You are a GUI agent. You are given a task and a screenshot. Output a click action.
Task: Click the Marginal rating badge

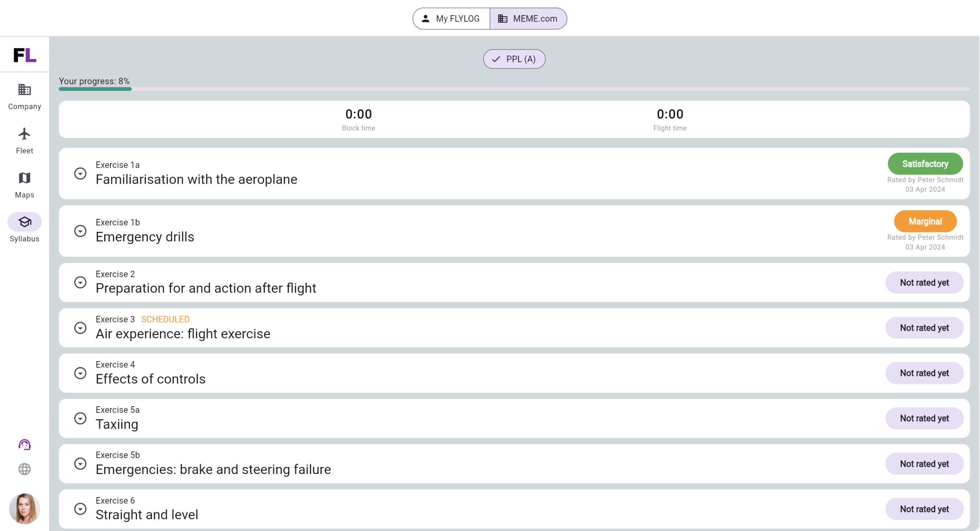(x=925, y=221)
